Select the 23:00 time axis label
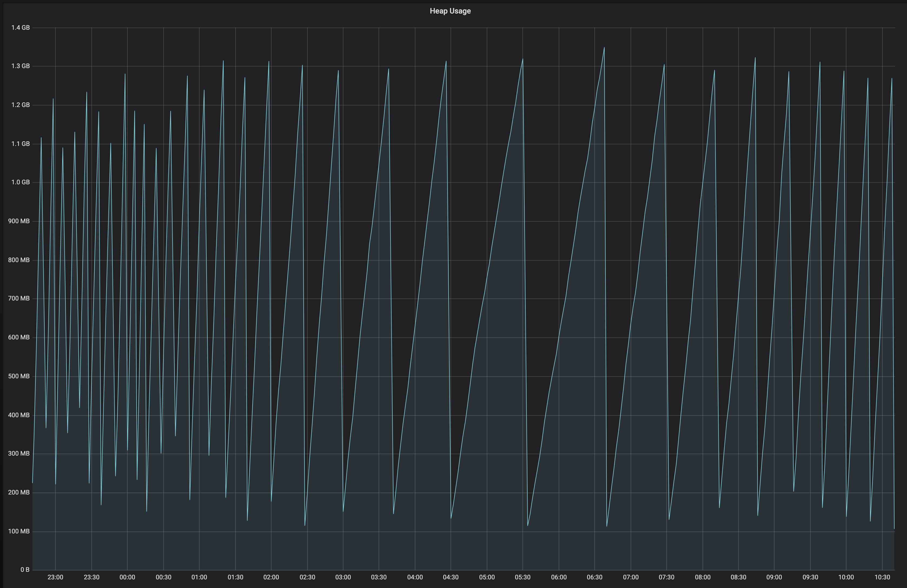 coord(55,577)
